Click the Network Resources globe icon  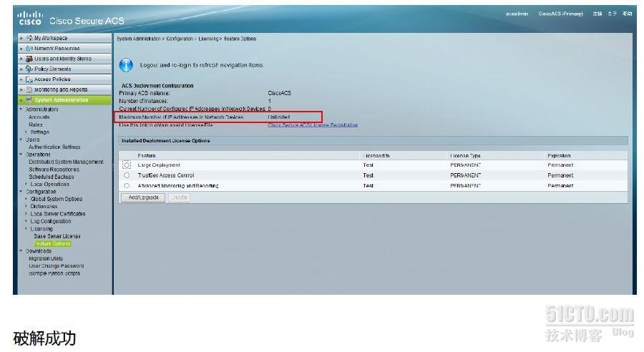click(x=29, y=49)
